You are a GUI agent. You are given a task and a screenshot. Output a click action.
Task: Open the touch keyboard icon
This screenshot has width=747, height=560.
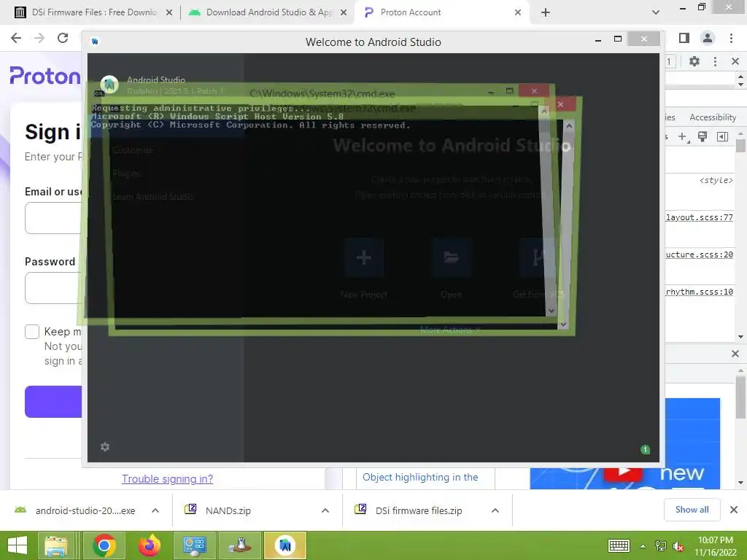tap(619, 545)
